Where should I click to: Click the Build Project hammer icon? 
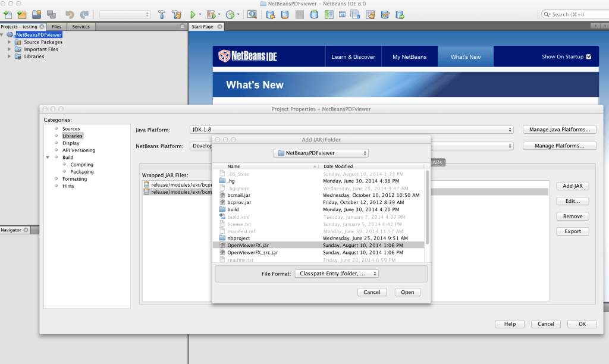click(x=162, y=13)
